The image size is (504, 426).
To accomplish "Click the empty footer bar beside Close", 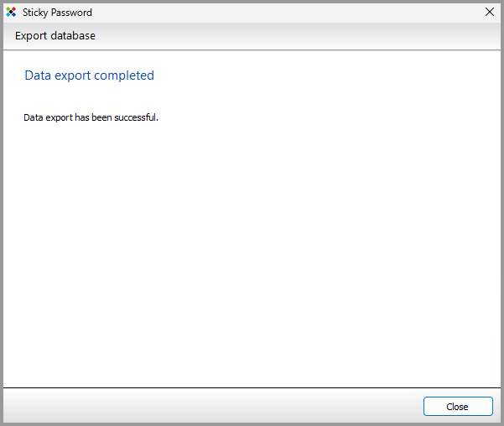I will [210, 407].
